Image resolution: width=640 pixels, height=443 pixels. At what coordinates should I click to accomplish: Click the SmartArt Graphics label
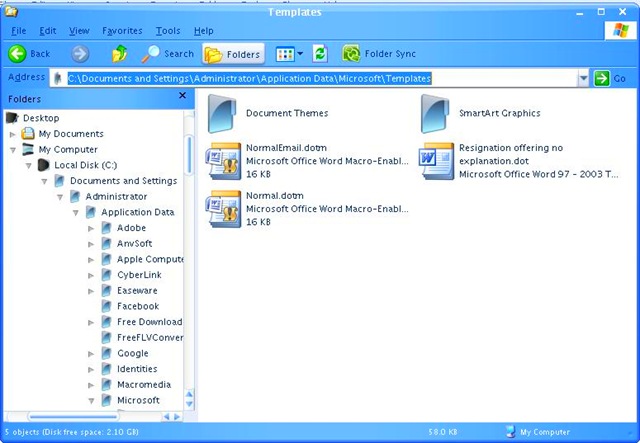pyautogui.click(x=500, y=113)
